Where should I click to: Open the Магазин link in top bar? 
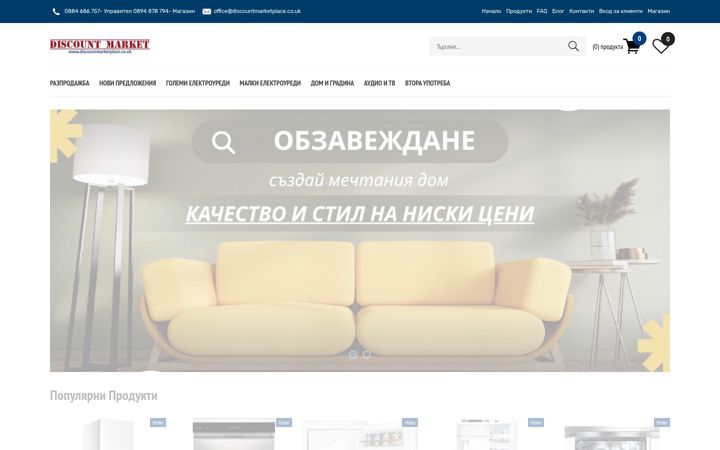(x=658, y=11)
